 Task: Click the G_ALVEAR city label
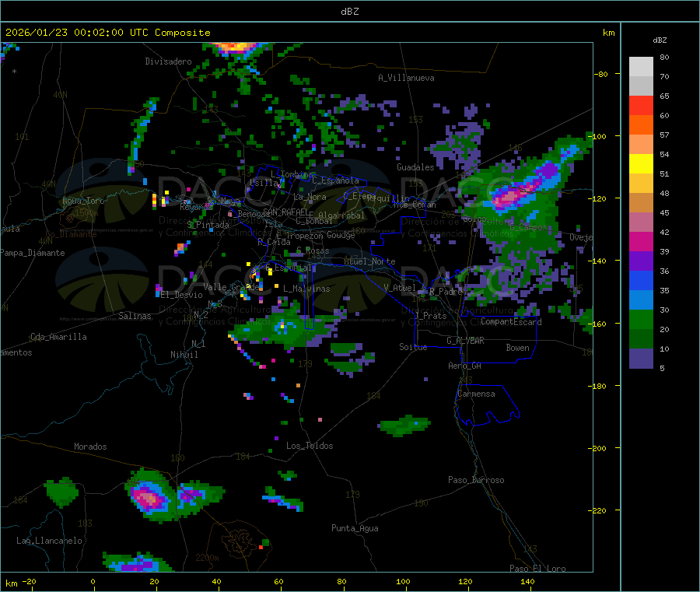click(466, 341)
